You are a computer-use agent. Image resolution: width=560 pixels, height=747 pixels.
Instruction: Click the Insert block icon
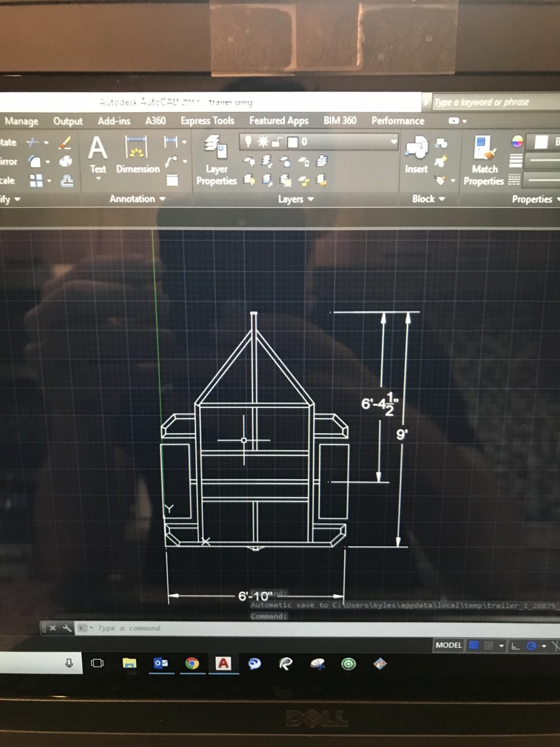pyautogui.click(x=416, y=155)
